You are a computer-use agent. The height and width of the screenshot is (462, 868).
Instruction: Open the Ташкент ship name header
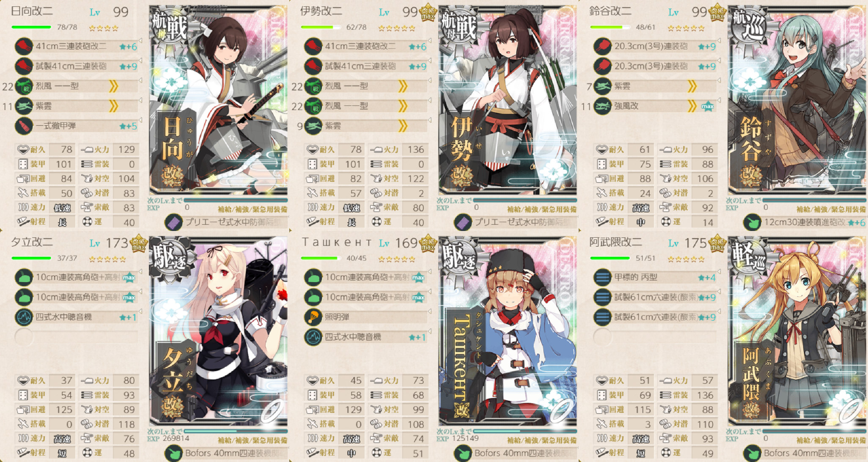coord(337,242)
